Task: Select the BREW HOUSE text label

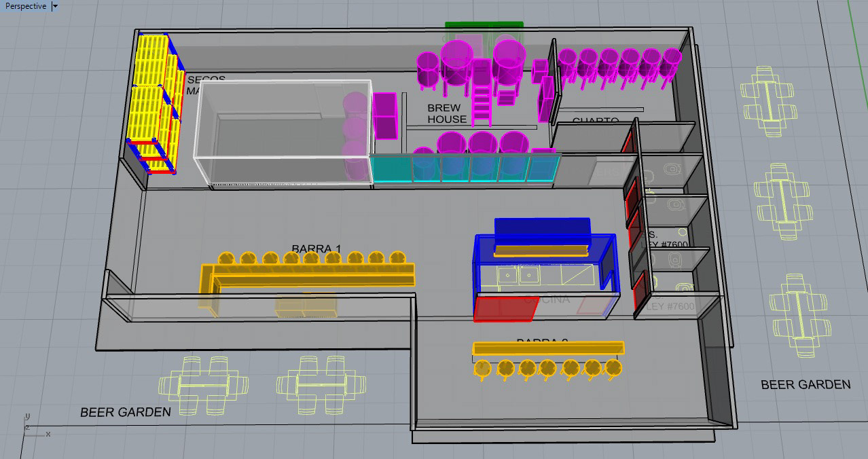Action: 447,113
